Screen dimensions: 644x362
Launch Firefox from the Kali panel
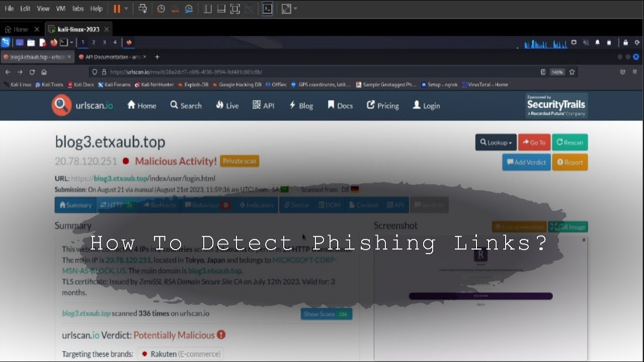pos(53,43)
